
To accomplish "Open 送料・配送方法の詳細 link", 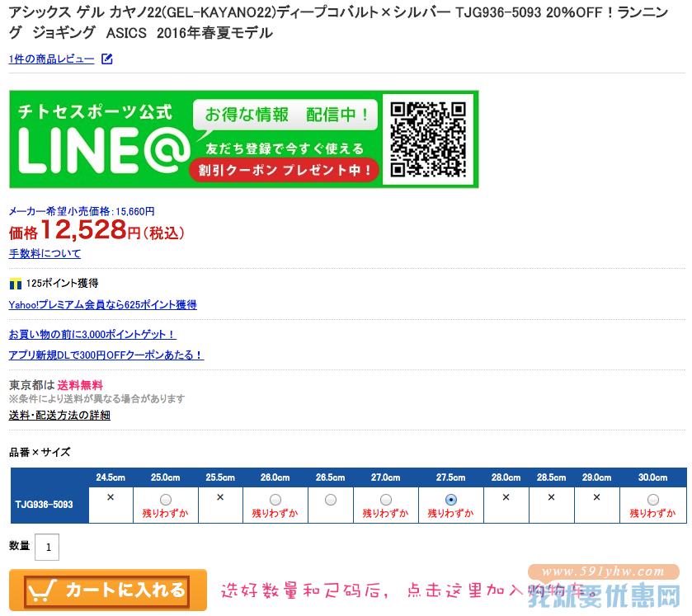I will click(59, 416).
